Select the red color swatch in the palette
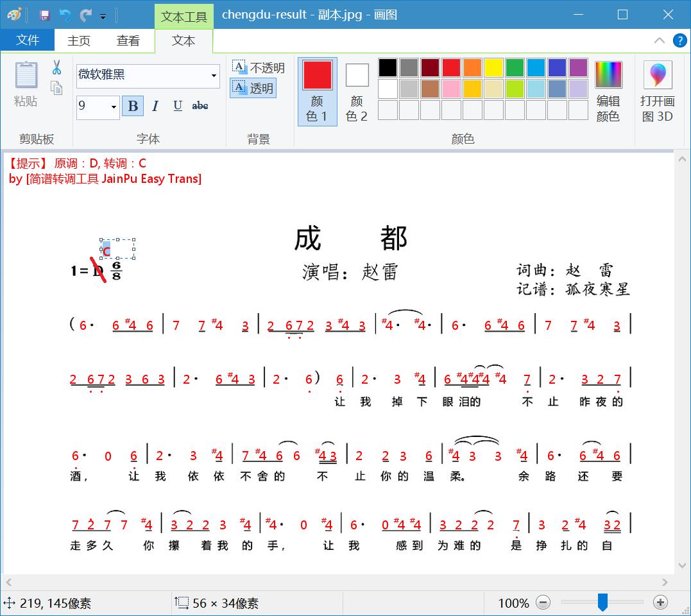 [450, 67]
